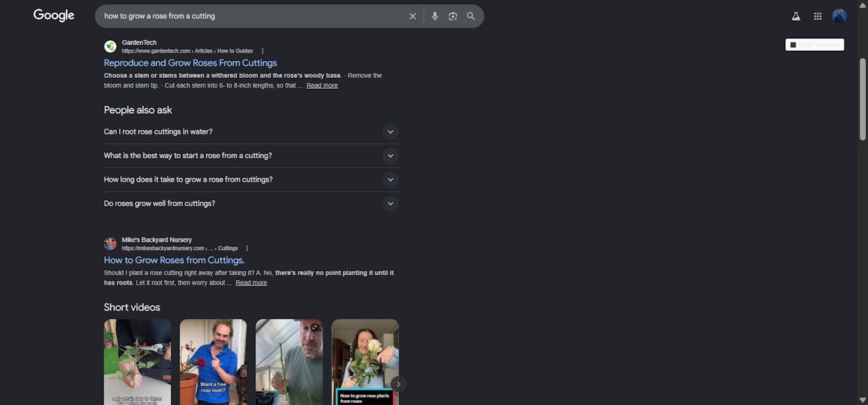The image size is (868, 405).
Task: Open the "Want a free rose bush?" video thumbnail
Action: coord(213,362)
